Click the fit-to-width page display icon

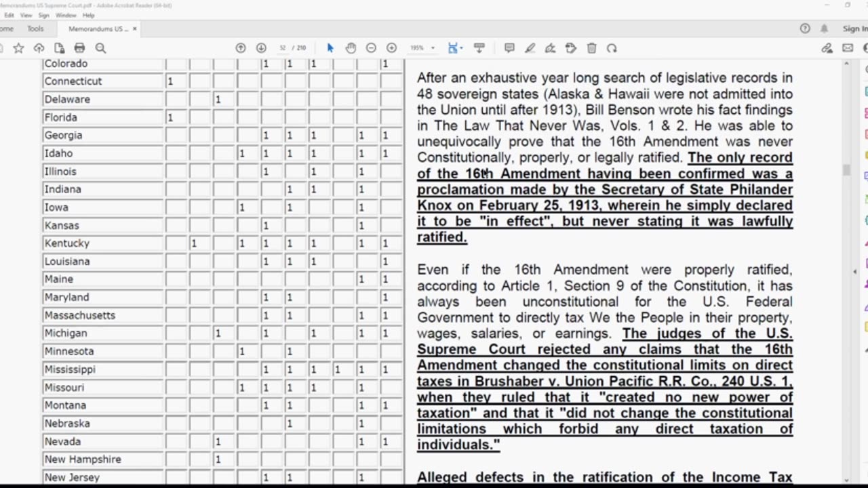454,48
